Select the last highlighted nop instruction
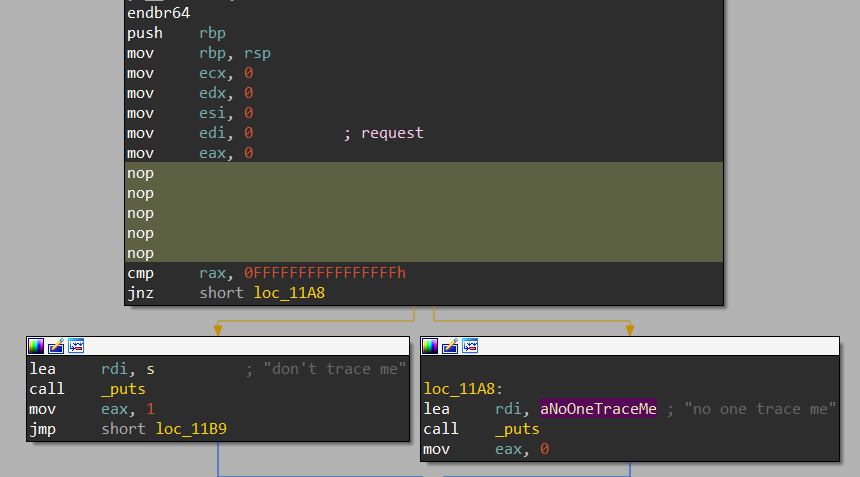 (141, 253)
